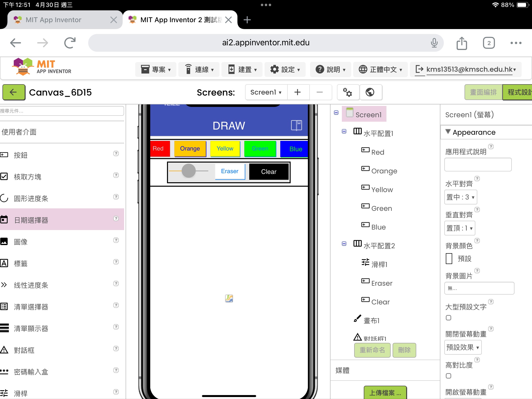Switch to the MIT App Inventor first tab
This screenshot has width=532, height=399.
[x=53, y=20]
